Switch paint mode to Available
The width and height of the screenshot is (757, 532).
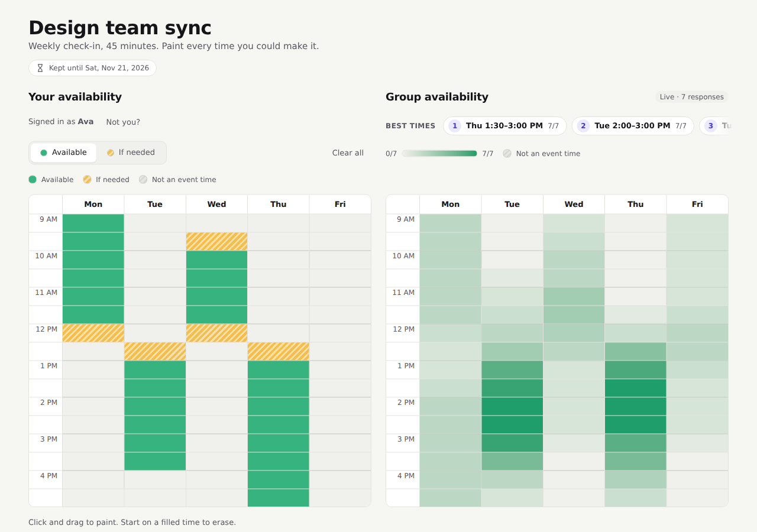(63, 153)
